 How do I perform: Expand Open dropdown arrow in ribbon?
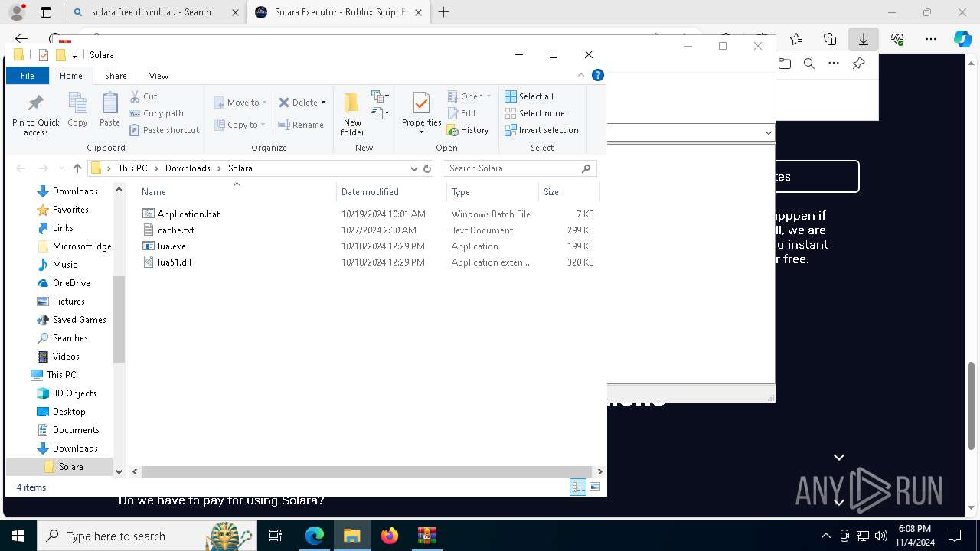pos(488,96)
